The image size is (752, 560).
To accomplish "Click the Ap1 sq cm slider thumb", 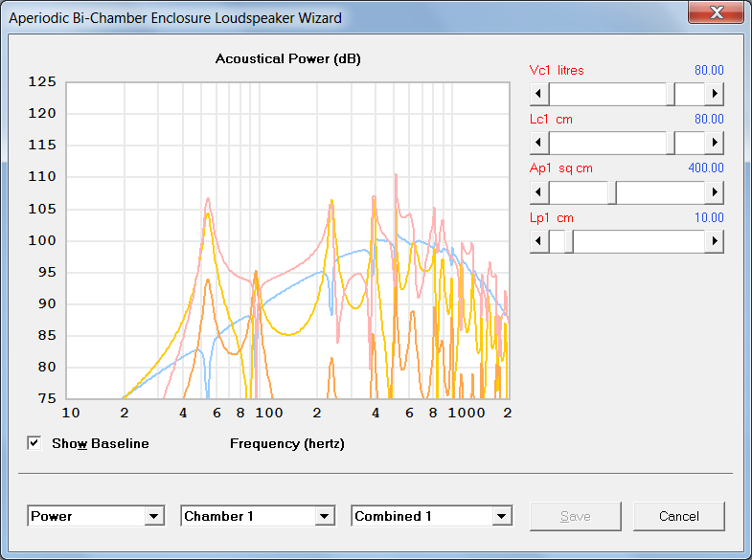I will click(612, 192).
